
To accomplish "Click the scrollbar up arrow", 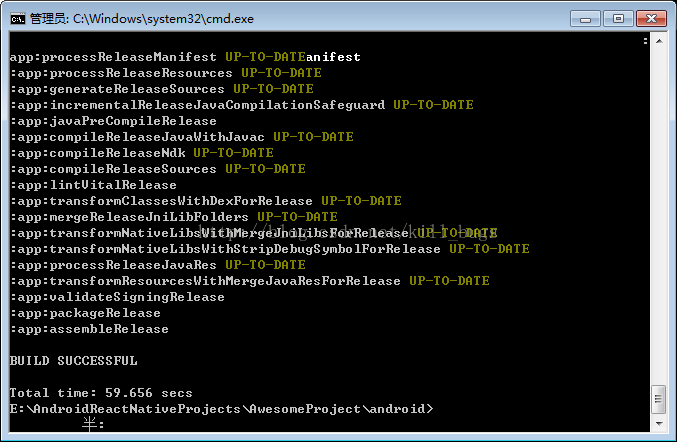I will click(x=659, y=41).
